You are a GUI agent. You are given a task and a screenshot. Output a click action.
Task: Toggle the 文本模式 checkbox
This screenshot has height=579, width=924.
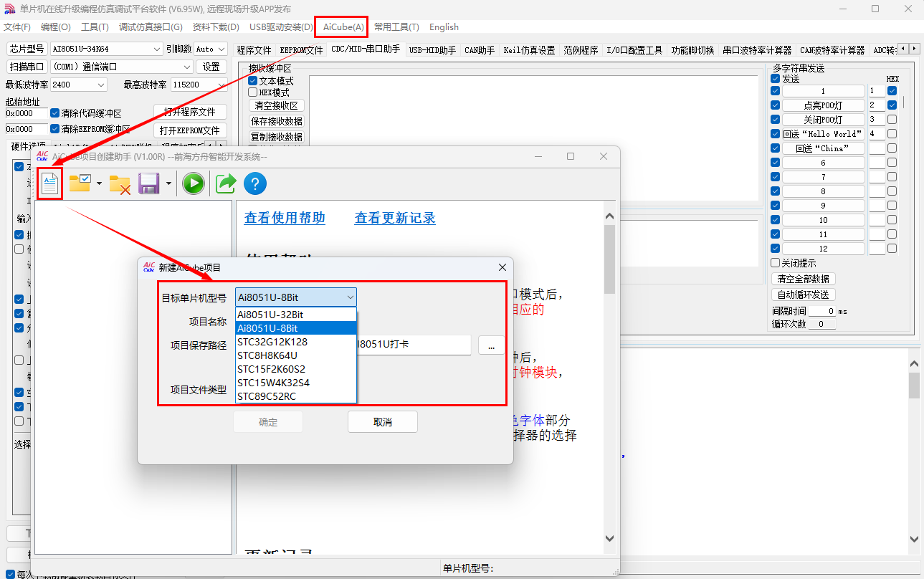253,81
